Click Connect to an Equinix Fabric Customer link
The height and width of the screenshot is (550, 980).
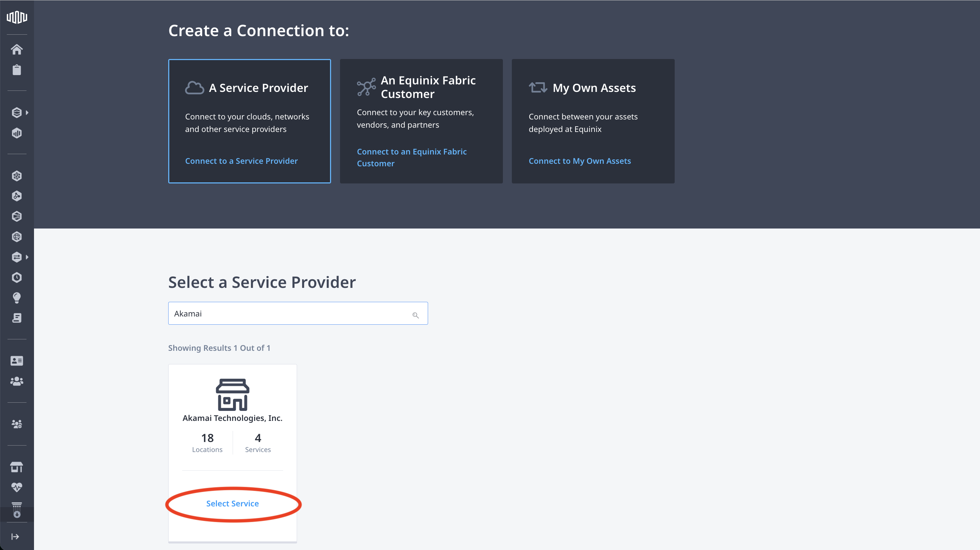coord(412,157)
